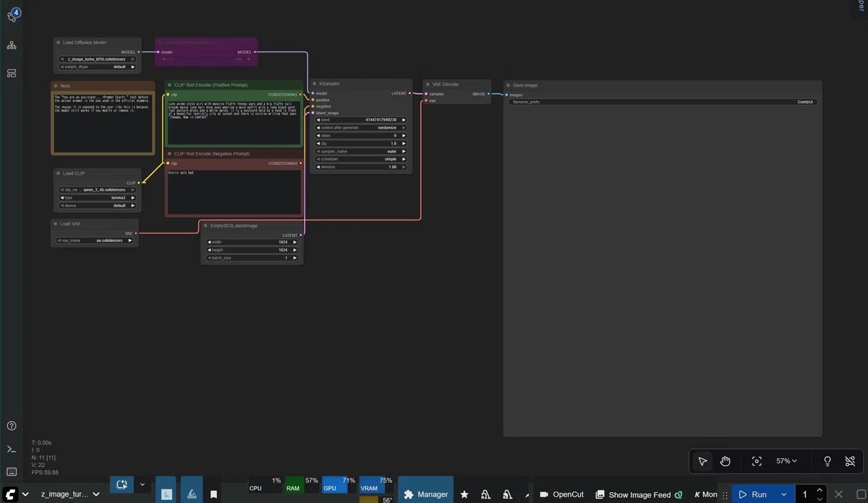Select the pointer select mode tool

point(702,461)
